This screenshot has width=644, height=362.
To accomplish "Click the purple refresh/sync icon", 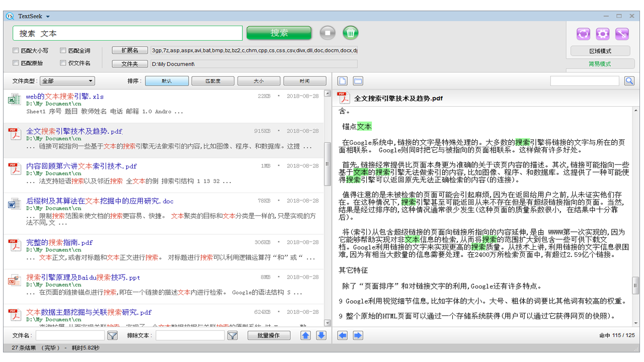I will tap(583, 34).
